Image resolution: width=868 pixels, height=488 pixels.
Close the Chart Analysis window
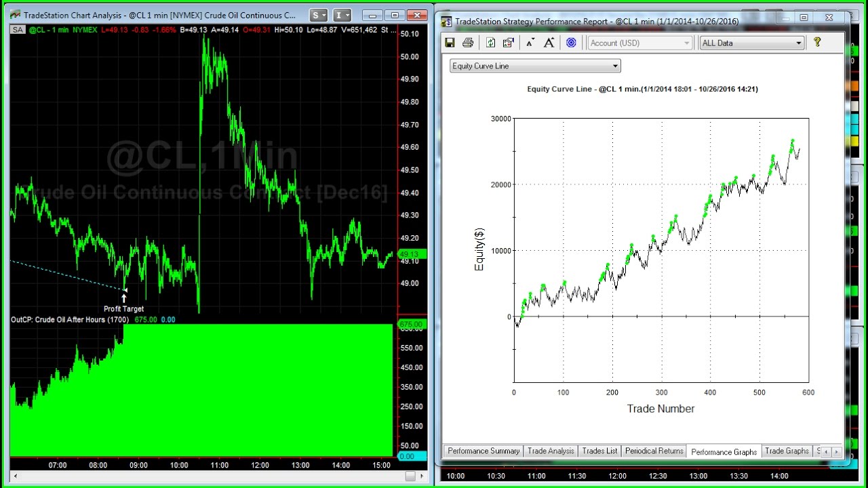tap(418, 15)
